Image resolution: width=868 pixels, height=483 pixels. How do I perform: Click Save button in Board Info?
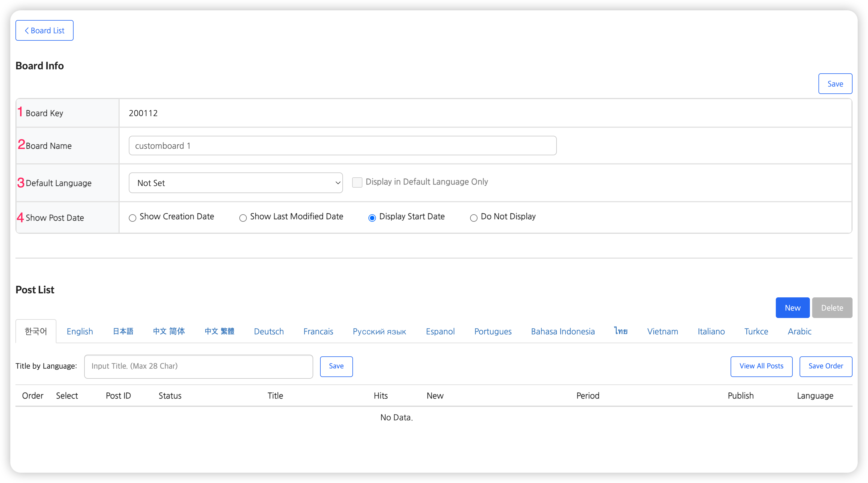coord(835,84)
